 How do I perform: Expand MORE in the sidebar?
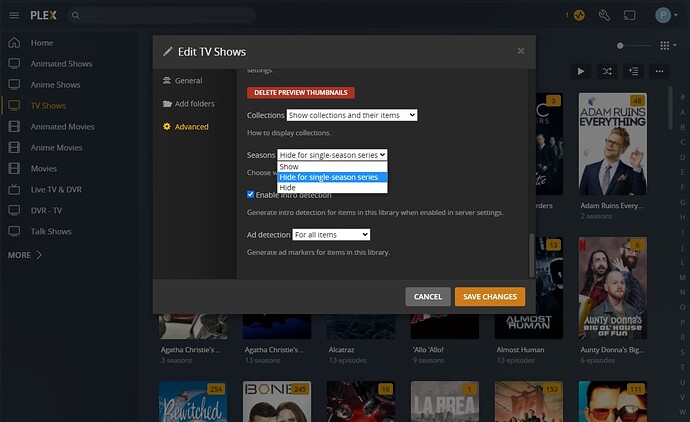coord(25,255)
